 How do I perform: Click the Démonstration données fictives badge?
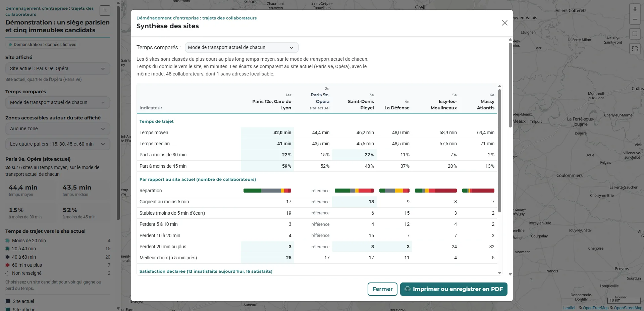click(42, 44)
